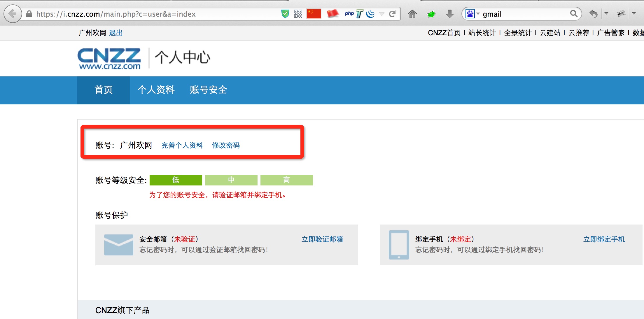Click the padlock icon in address bar
Image resolution: width=644 pixels, height=319 pixels.
(29, 14)
